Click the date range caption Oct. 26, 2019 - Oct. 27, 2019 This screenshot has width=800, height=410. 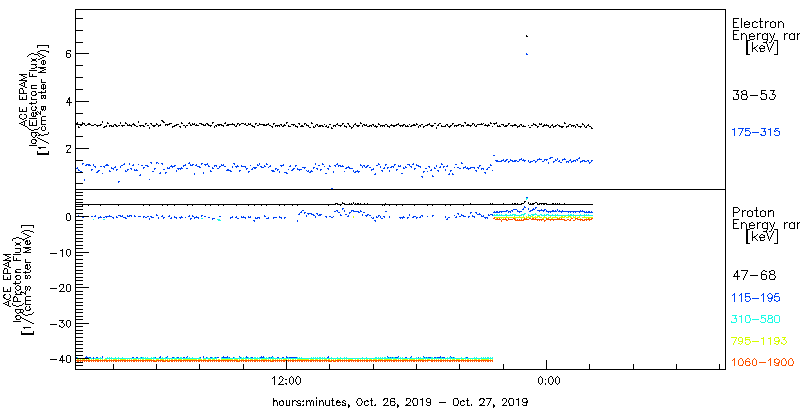point(440,402)
